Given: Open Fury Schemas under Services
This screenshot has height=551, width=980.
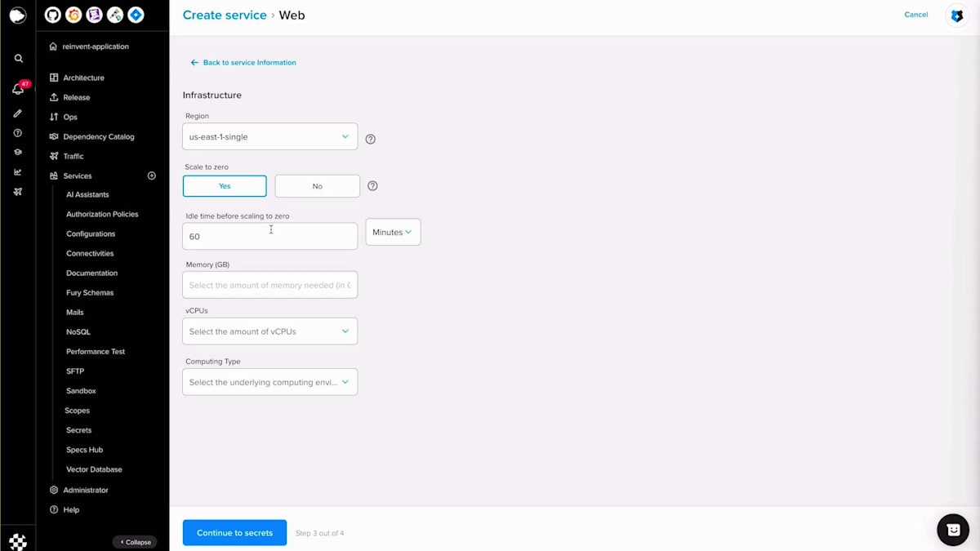Looking at the screenshot, I should (x=90, y=292).
